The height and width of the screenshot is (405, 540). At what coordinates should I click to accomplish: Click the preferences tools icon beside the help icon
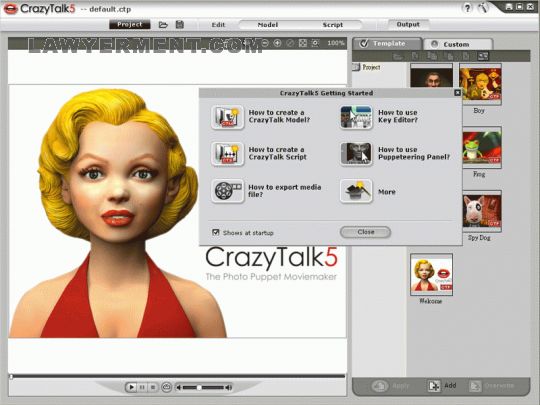point(483,8)
